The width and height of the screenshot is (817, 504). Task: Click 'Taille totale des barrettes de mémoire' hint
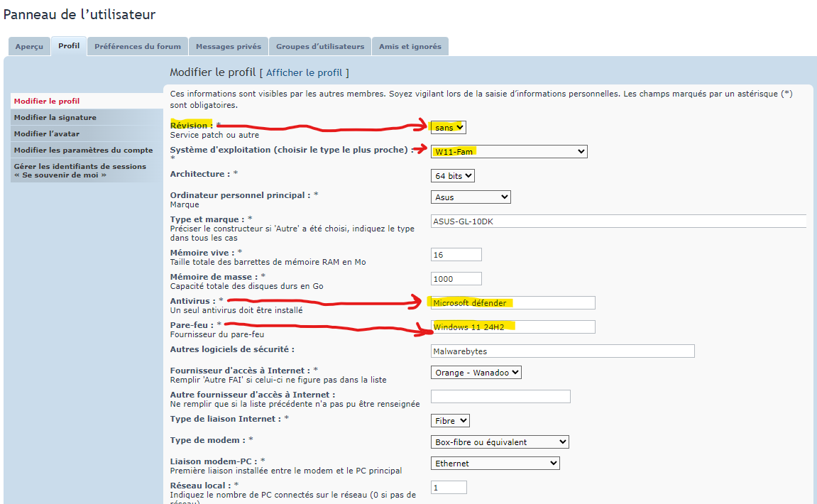[268, 262]
